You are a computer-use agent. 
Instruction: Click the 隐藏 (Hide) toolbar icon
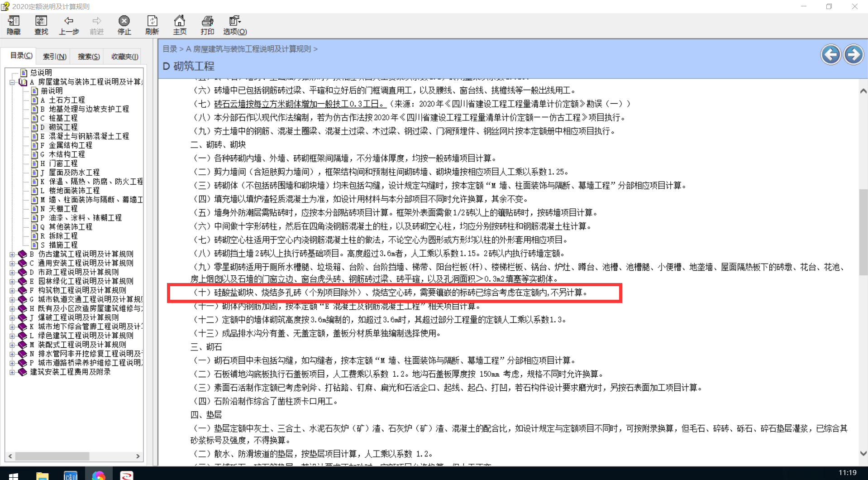[x=14, y=25]
